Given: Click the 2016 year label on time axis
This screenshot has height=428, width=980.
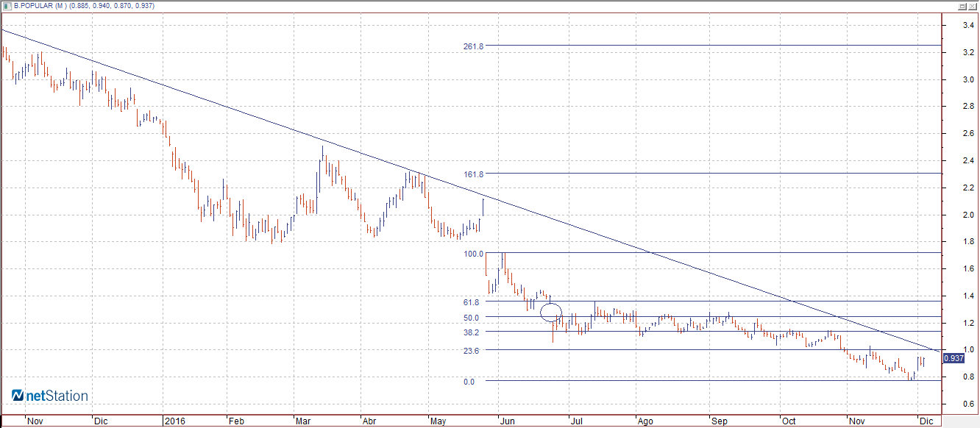Looking at the screenshot, I should coord(174,421).
